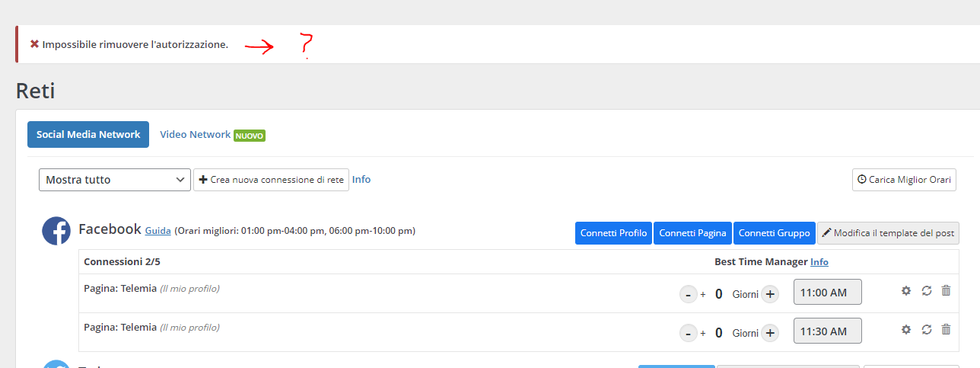Click Modifica il template del post
The height and width of the screenshot is (368, 980).
888,233
